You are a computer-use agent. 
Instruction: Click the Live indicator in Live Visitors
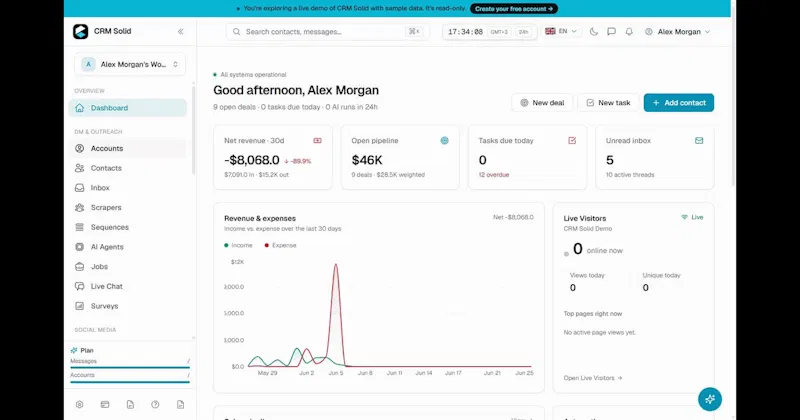tap(692, 217)
